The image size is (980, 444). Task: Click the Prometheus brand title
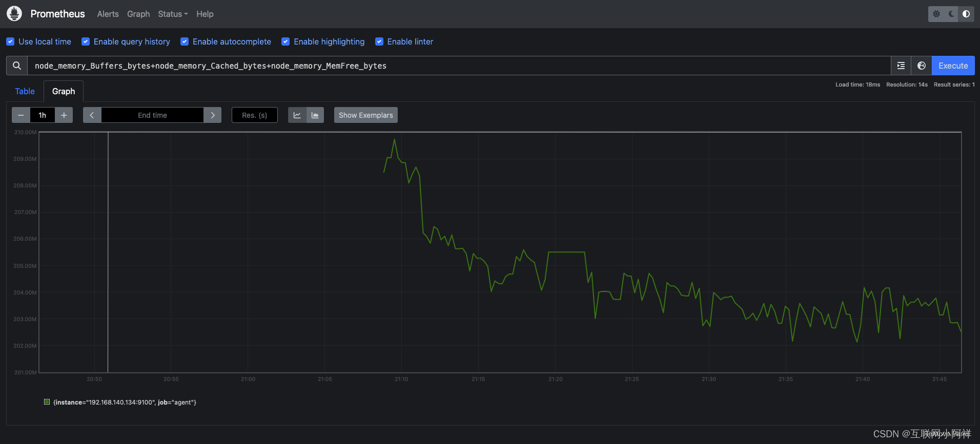tap(58, 14)
